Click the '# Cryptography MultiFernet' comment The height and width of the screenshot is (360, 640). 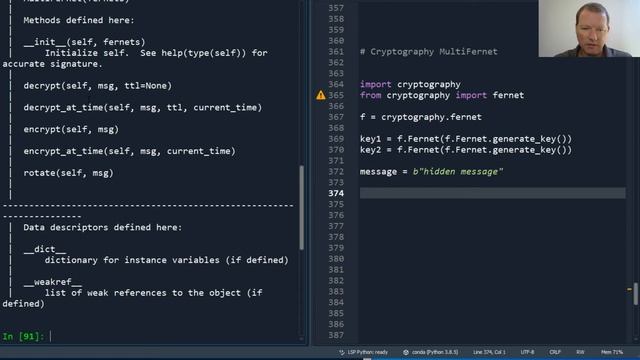(429, 51)
